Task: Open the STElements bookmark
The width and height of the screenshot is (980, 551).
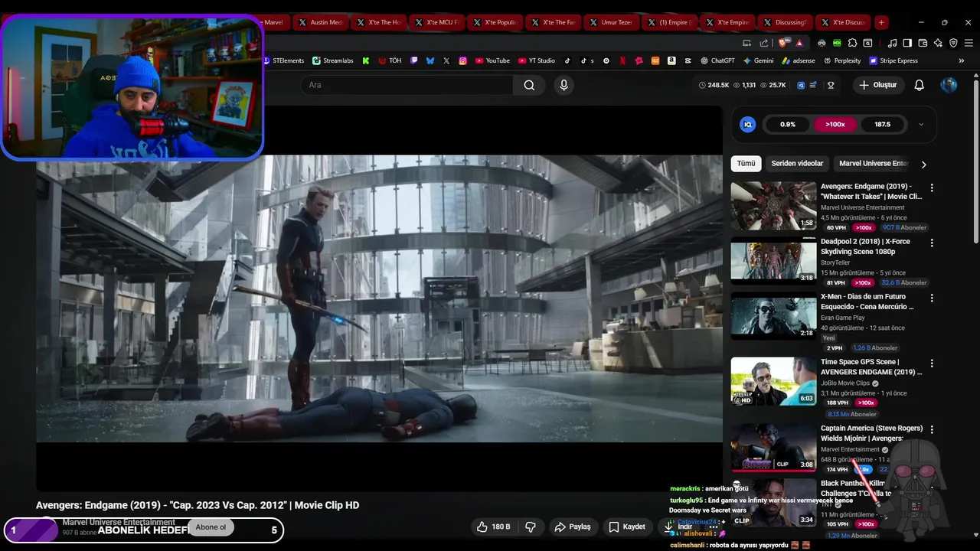Action: point(283,60)
